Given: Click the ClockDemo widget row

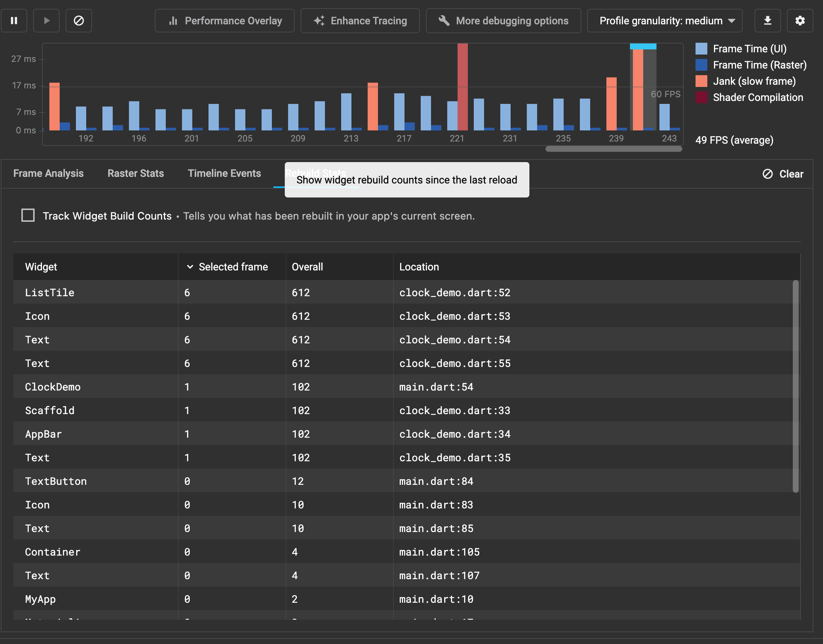Looking at the screenshot, I should pos(53,387).
